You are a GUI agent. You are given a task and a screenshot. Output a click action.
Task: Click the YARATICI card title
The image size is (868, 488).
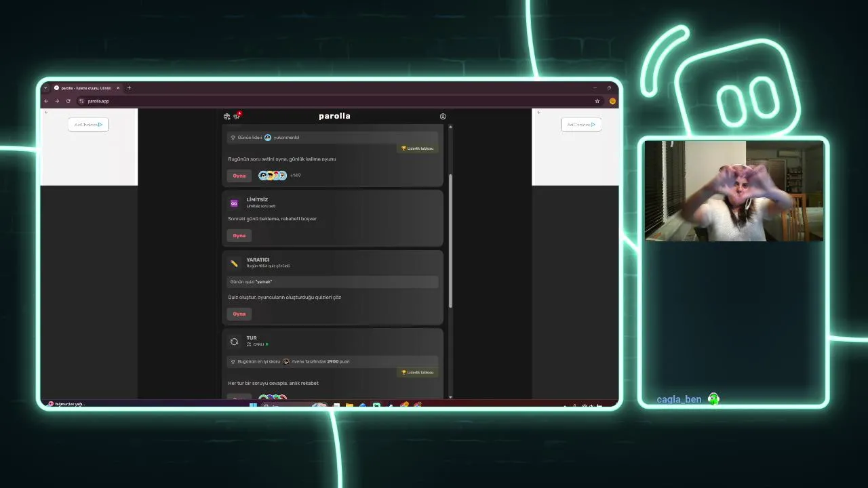(258, 260)
